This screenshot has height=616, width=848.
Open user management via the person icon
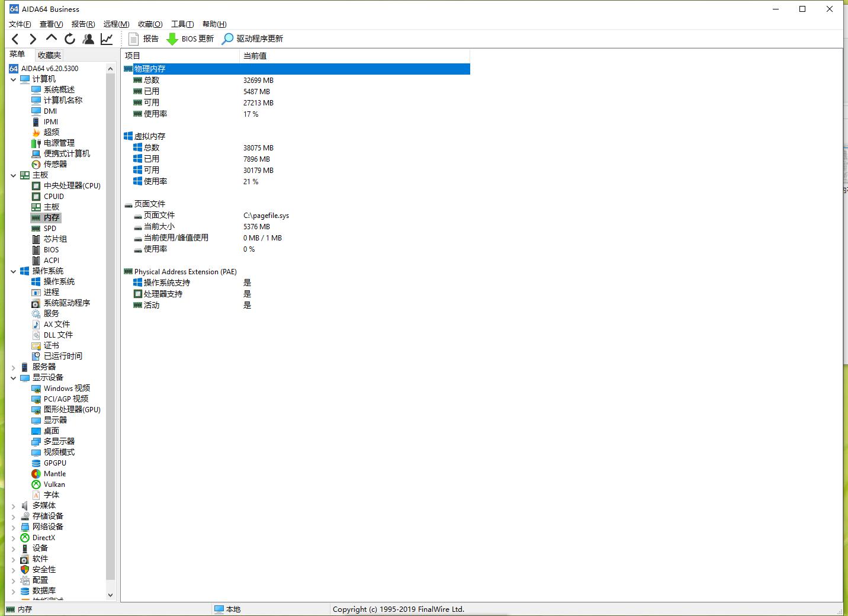click(x=88, y=39)
